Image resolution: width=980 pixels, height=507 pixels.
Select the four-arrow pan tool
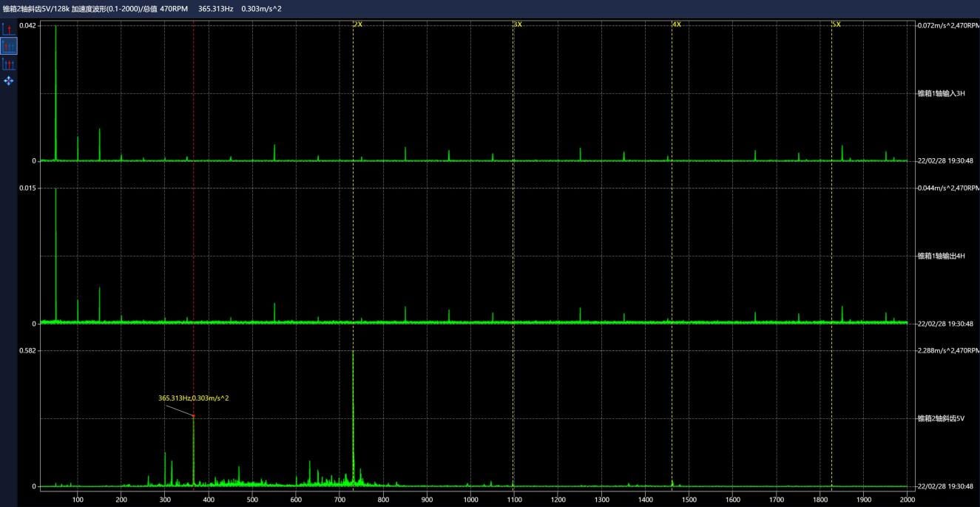[x=9, y=81]
